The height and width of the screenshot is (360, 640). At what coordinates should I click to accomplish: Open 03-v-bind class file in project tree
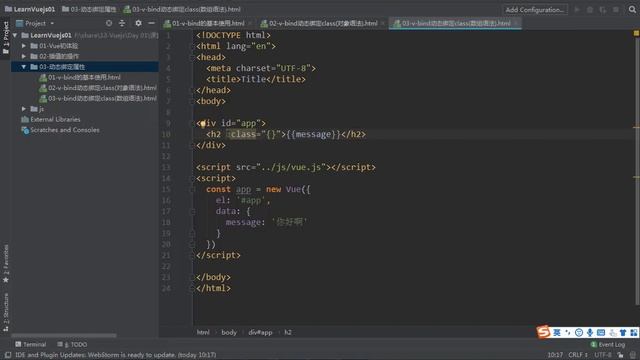(x=98, y=98)
